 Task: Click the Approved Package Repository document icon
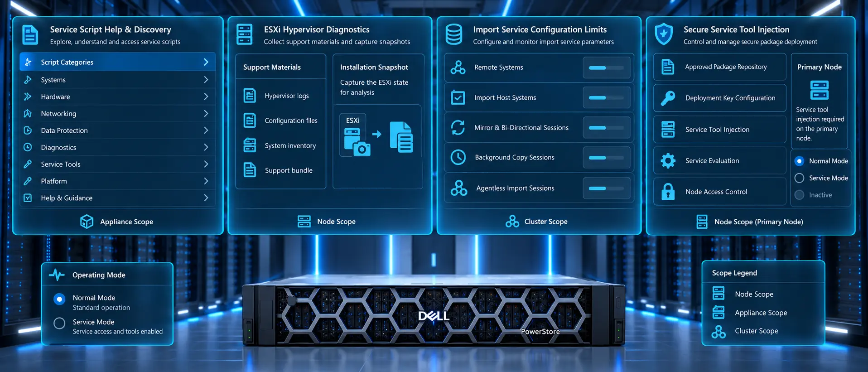[x=668, y=67]
